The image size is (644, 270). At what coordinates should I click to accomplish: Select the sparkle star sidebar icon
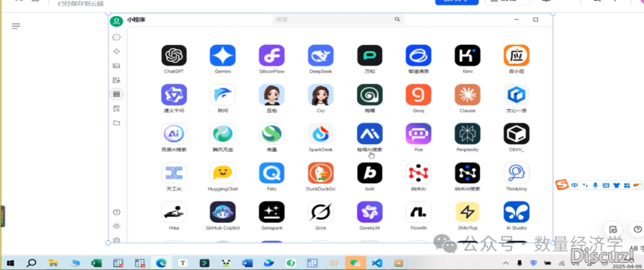pyautogui.click(x=117, y=51)
